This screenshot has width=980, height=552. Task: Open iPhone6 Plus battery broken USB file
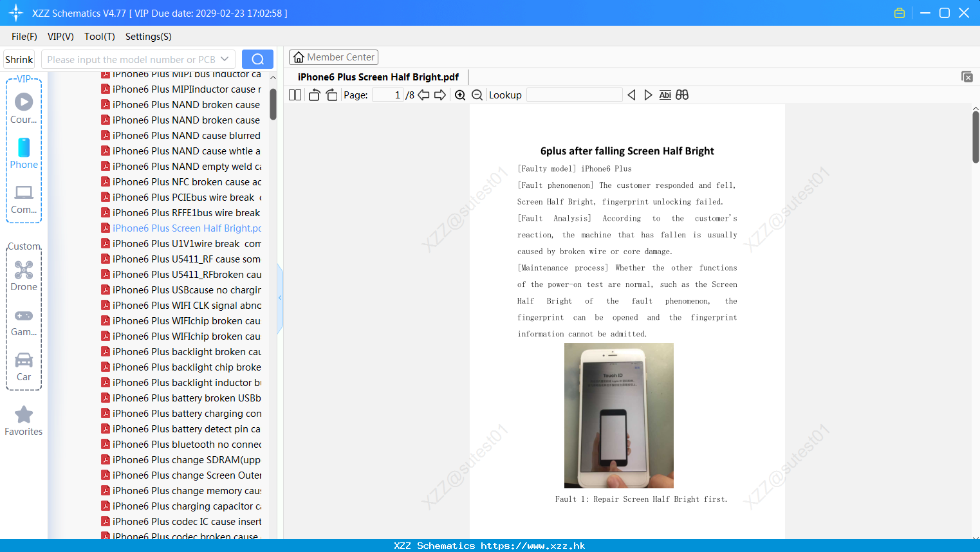point(181,398)
